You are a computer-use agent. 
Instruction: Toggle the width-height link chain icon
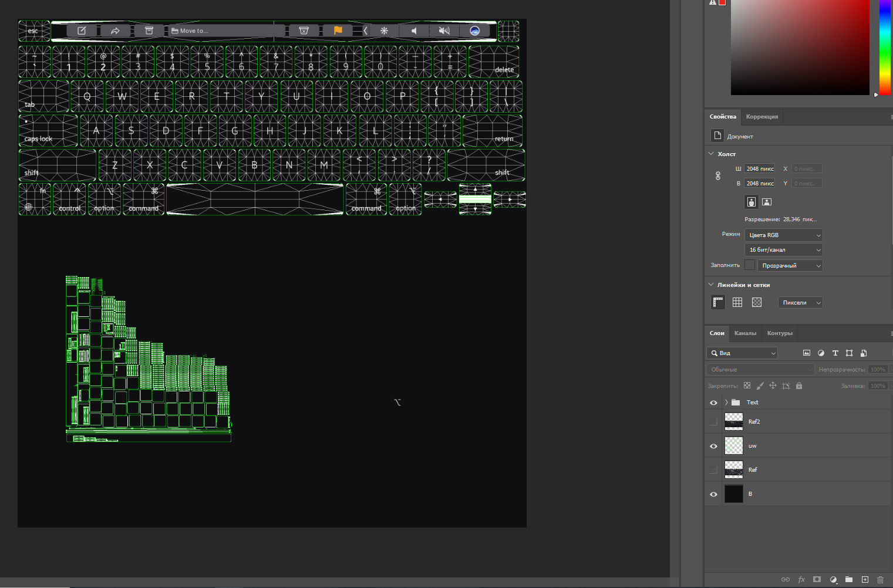718,176
